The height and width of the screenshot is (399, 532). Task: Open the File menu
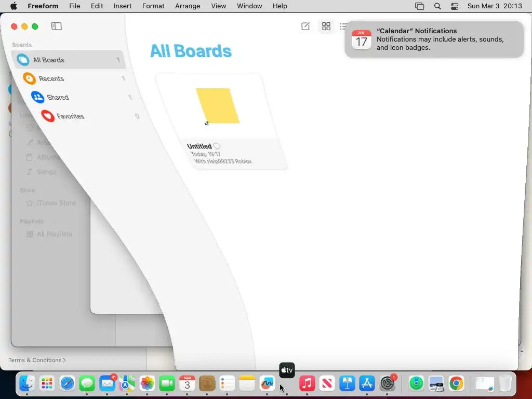coord(75,6)
